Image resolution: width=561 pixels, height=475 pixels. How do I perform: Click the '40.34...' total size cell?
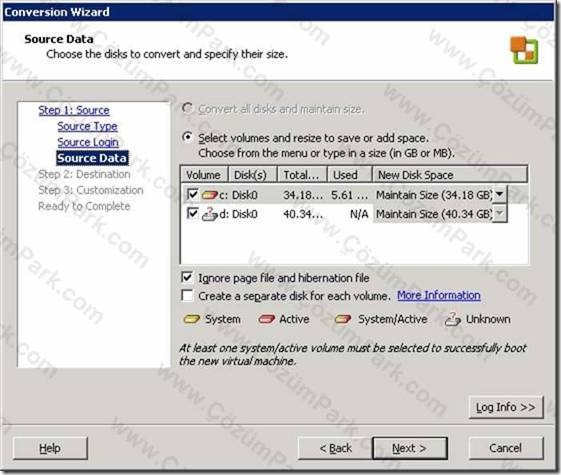[x=303, y=214]
